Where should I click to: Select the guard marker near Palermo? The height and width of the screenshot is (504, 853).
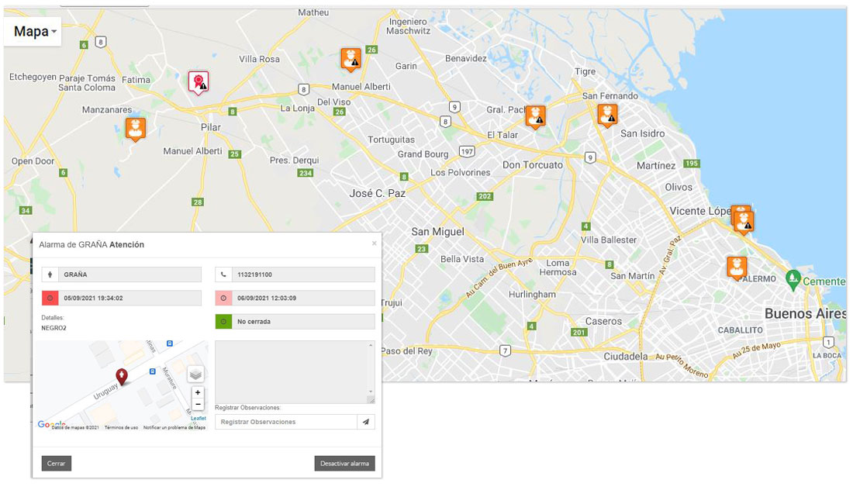pos(737,268)
